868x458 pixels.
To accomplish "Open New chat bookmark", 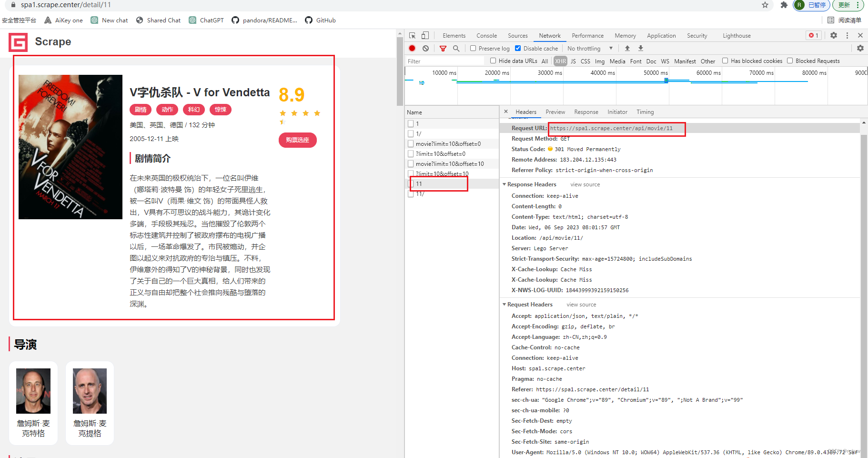I will pos(110,20).
